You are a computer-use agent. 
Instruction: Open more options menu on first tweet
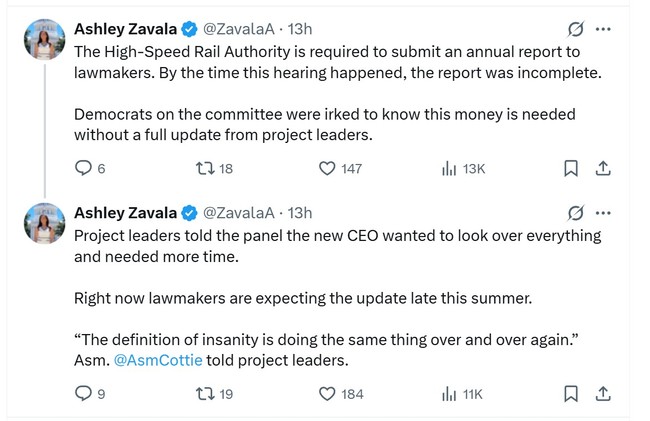point(603,29)
